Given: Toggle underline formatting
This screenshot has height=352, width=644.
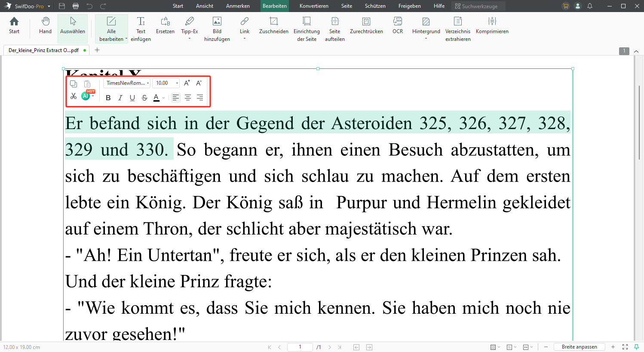Looking at the screenshot, I should coord(132,98).
